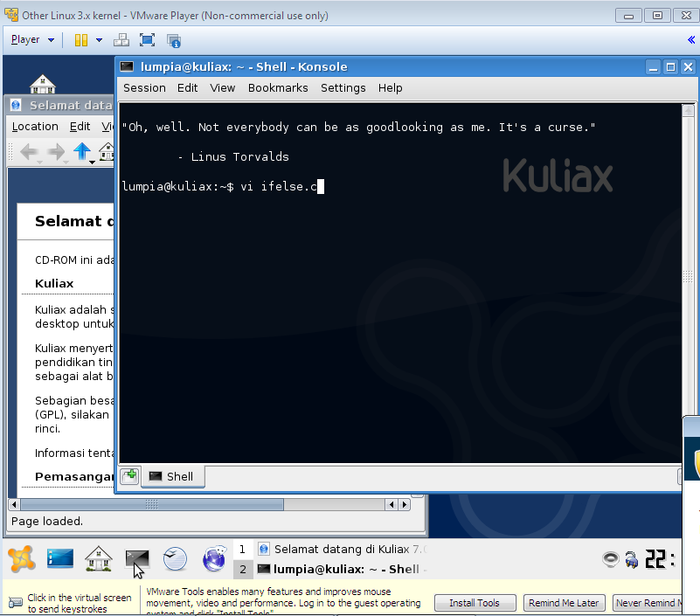Click the horizontal scrollbar in Konqueror
Image resolution: width=700 pixels, height=616 pixels.
[149, 504]
